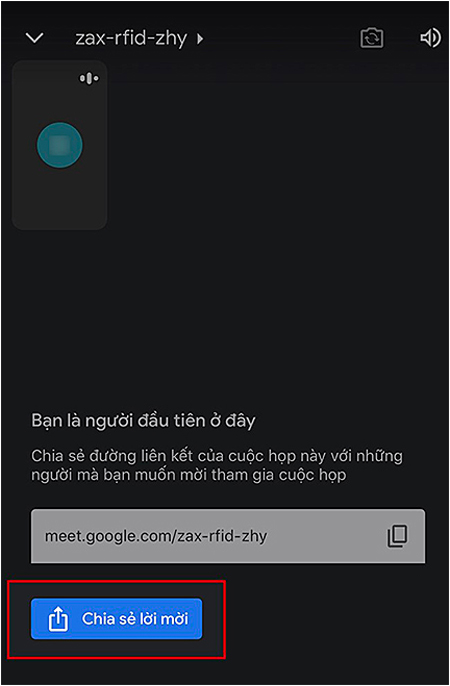Tap the description line starting Chia sẻ đường liên kết
Image resolution: width=450 pixels, height=686 pixels.
coord(217,456)
